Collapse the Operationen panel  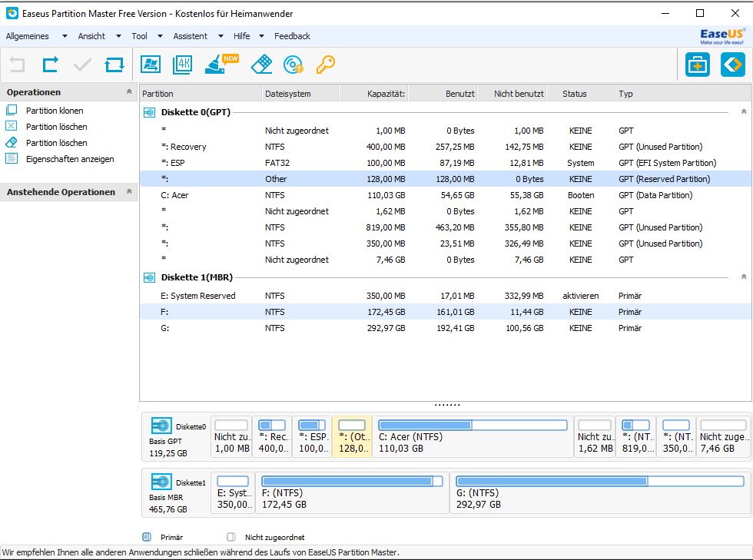click(129, 91)
